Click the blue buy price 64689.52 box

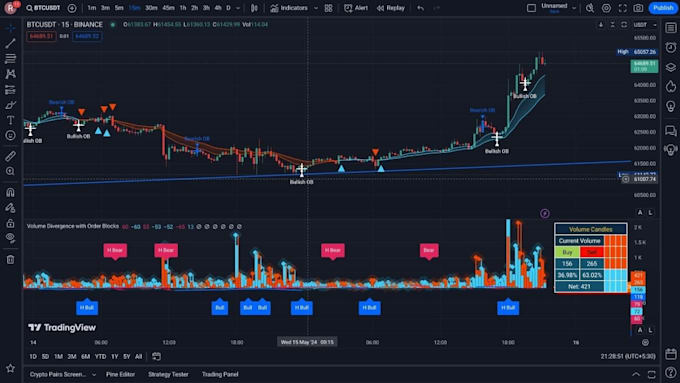pyautogui.click(x=87, y=36)
